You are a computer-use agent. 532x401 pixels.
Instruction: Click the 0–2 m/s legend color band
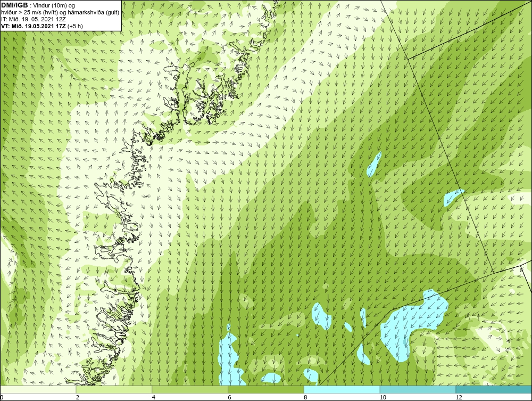tap(38, 389)
